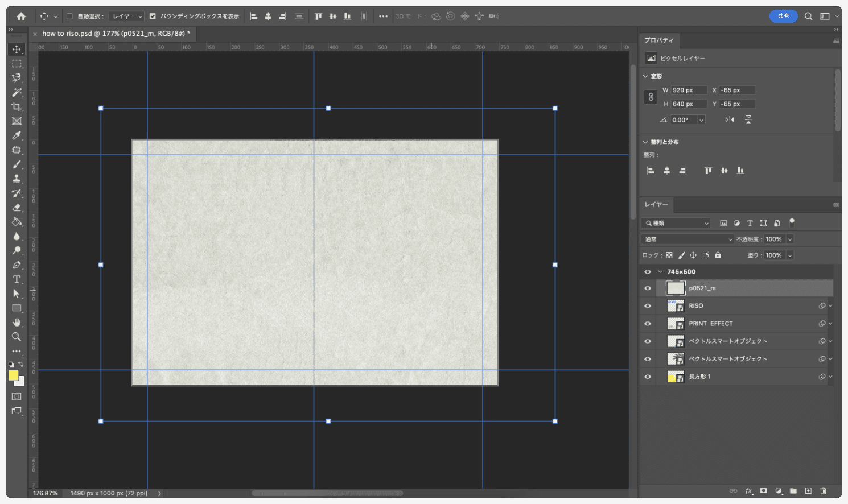
Task: Select the Move tool in the toolbar
Action: point(17,49)
